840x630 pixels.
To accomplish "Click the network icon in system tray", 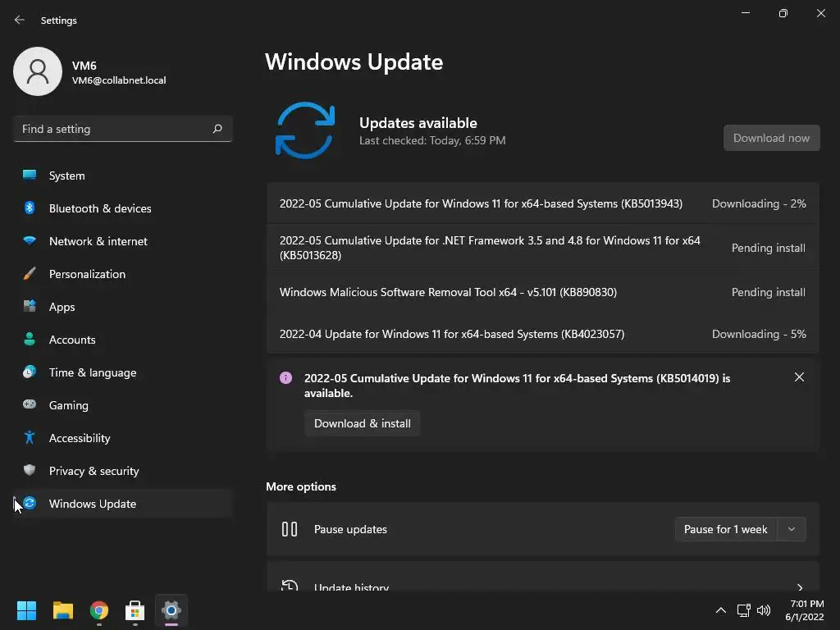I will tap(743, 610).
